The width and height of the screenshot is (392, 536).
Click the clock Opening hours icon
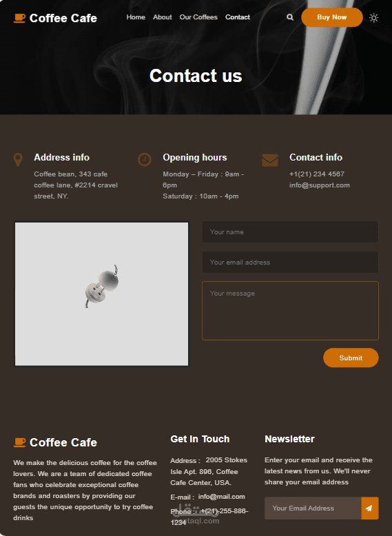pyautogui.click(x=145, y=160)
